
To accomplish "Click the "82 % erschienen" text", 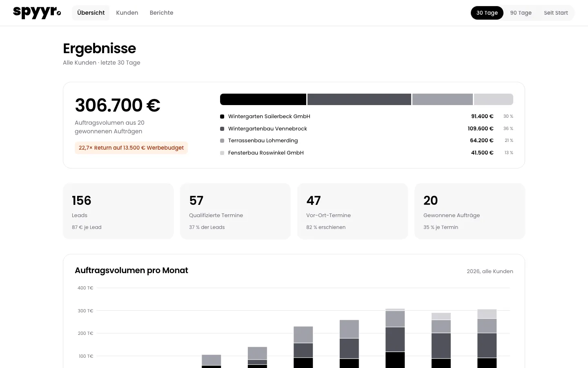I will [x=326, y=227].
